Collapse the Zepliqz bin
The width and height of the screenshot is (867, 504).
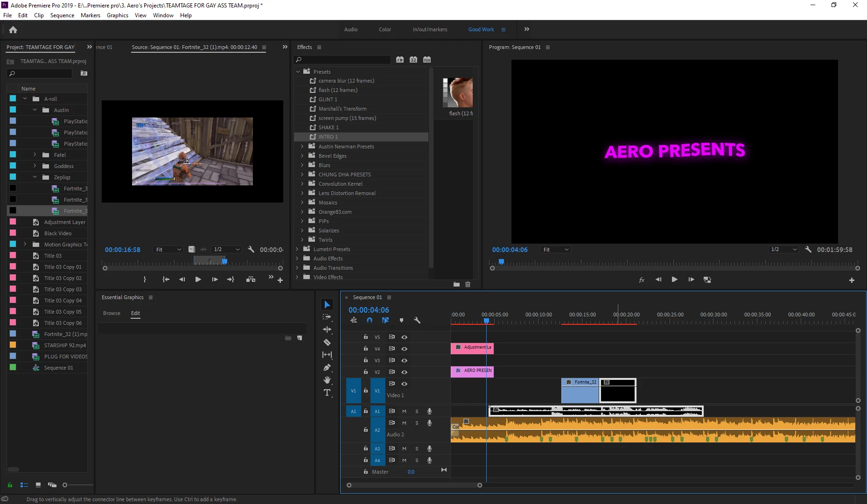(35, 177)
